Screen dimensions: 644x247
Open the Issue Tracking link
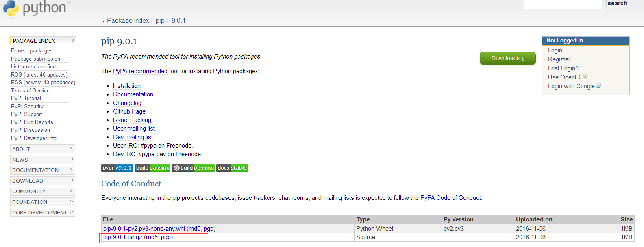132,120
